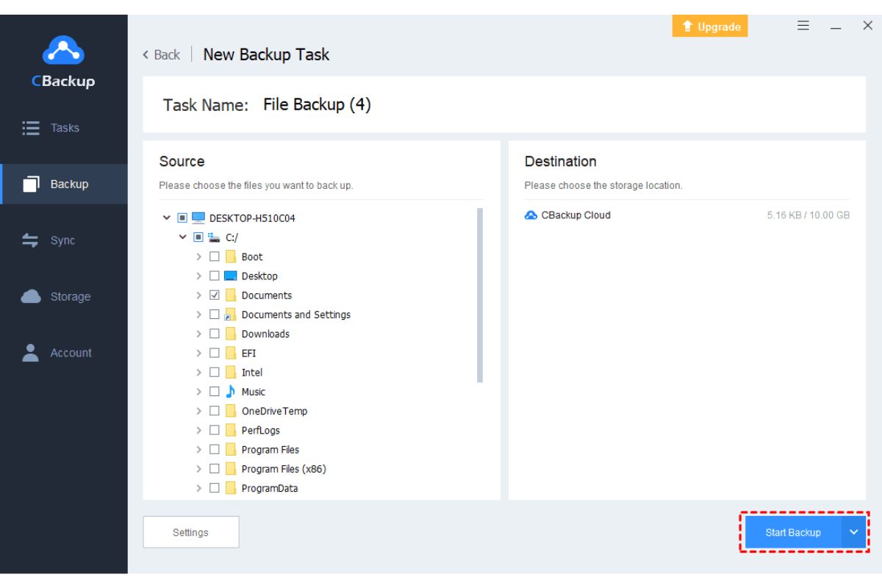Expand the OneDriveTemp folder
Screen dimensions: 882x588
coord(198,411)
